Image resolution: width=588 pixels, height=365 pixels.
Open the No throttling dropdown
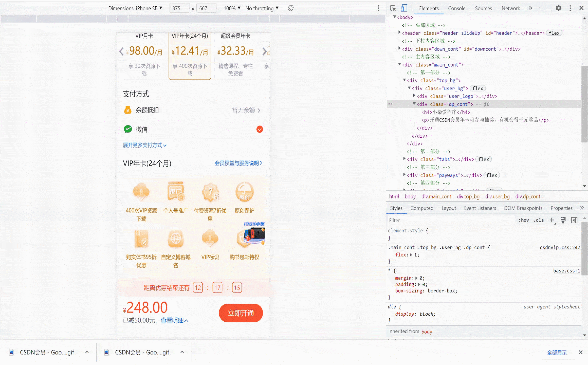(x=262, y=8)
